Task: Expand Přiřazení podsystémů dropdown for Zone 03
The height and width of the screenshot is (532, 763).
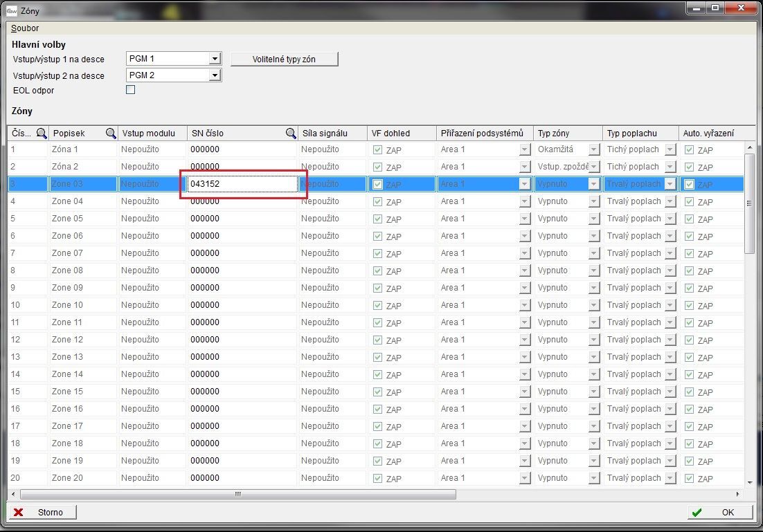Action: (524, 184)
